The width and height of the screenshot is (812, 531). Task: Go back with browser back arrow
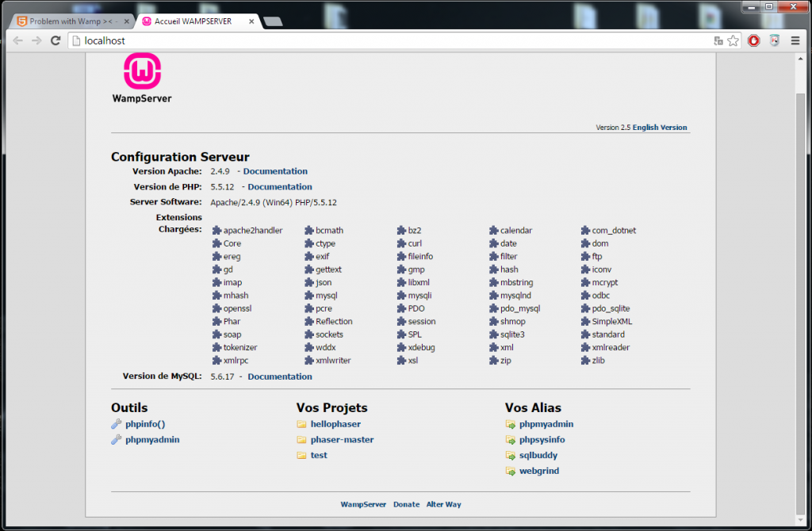[17, 40]
